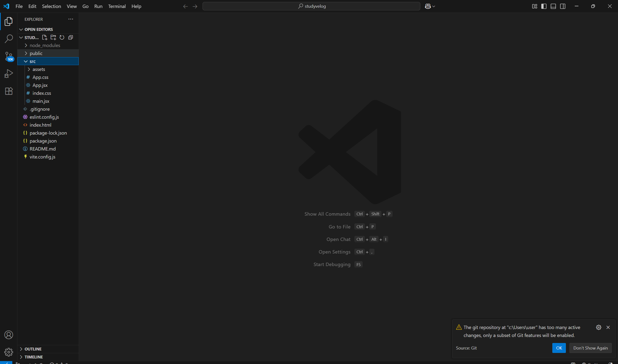This screenshot has height=364, width=618.
Task: Open Source Control view with 10K badge
Action: point(9,56)
